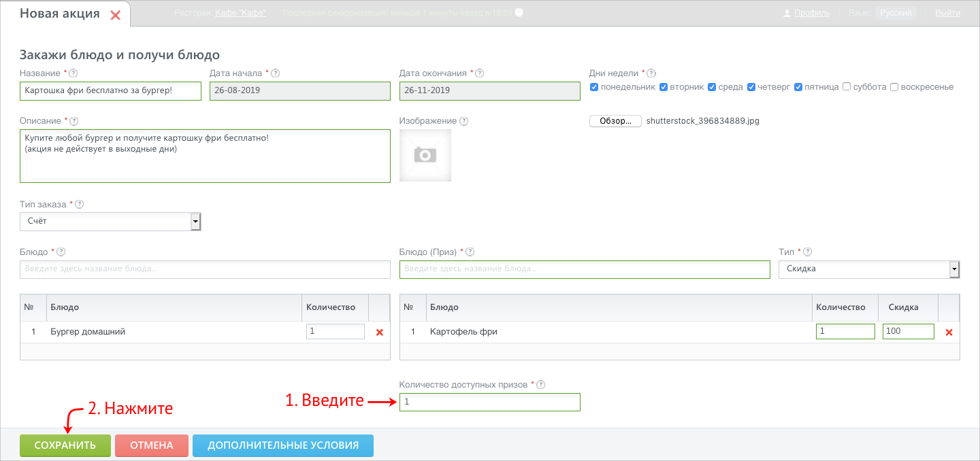Open help icon next to Изображение
This screenshot has height=461, width=980.
pos(464,121)
